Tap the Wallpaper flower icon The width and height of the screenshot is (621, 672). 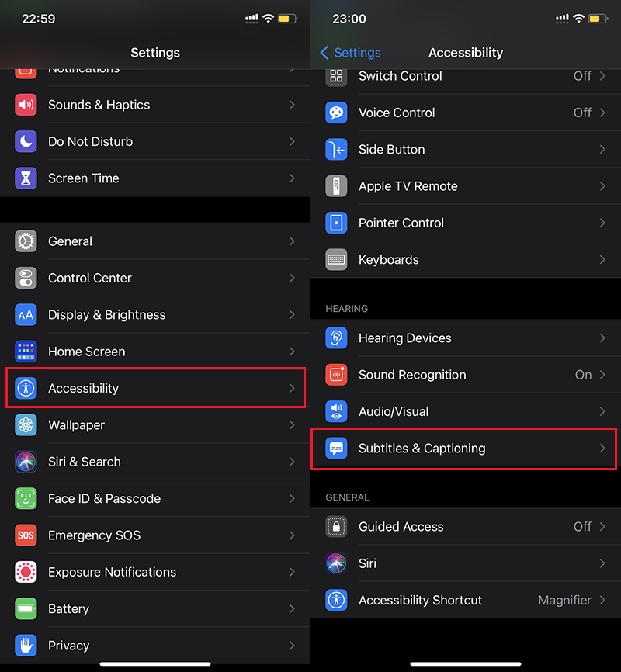click(x=26, y=425)
